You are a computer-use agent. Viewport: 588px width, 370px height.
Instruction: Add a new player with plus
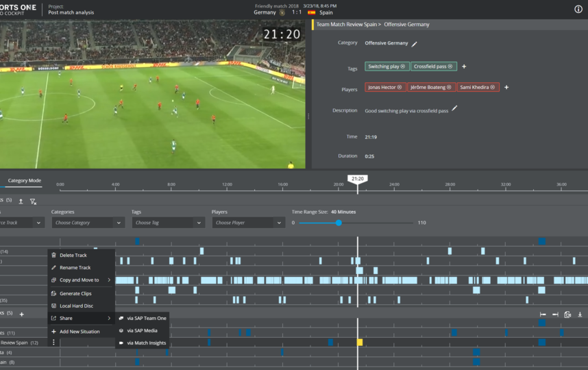click(506, 87)
